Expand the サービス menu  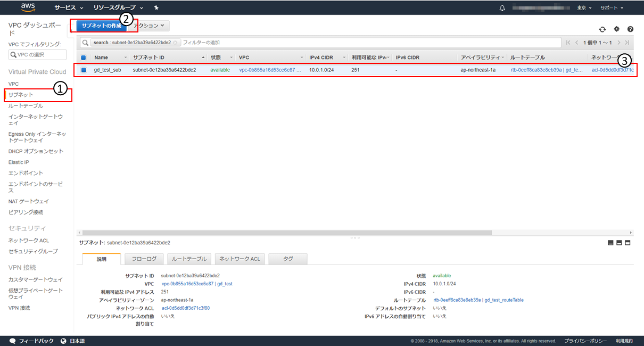(69, 8)
